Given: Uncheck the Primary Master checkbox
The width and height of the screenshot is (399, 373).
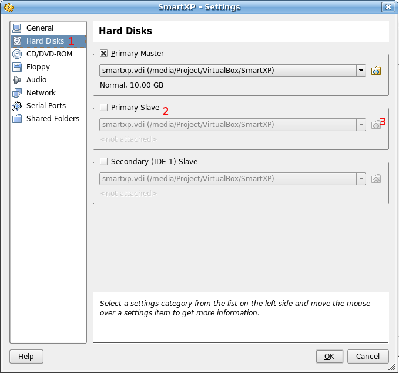Looking at the screenshot, I should coord(104,53).
